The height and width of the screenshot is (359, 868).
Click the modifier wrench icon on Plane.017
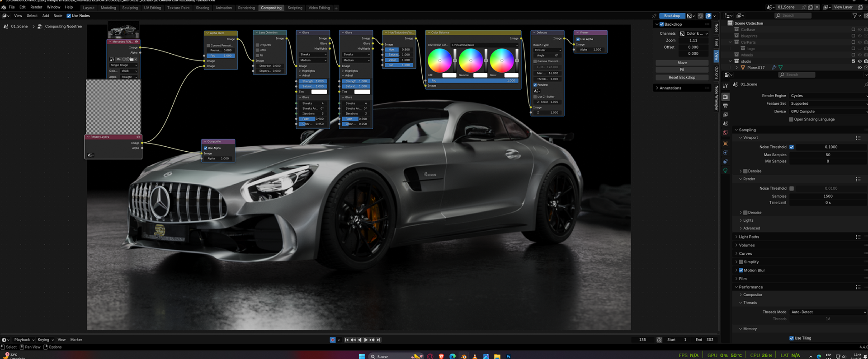click(774, 68)
